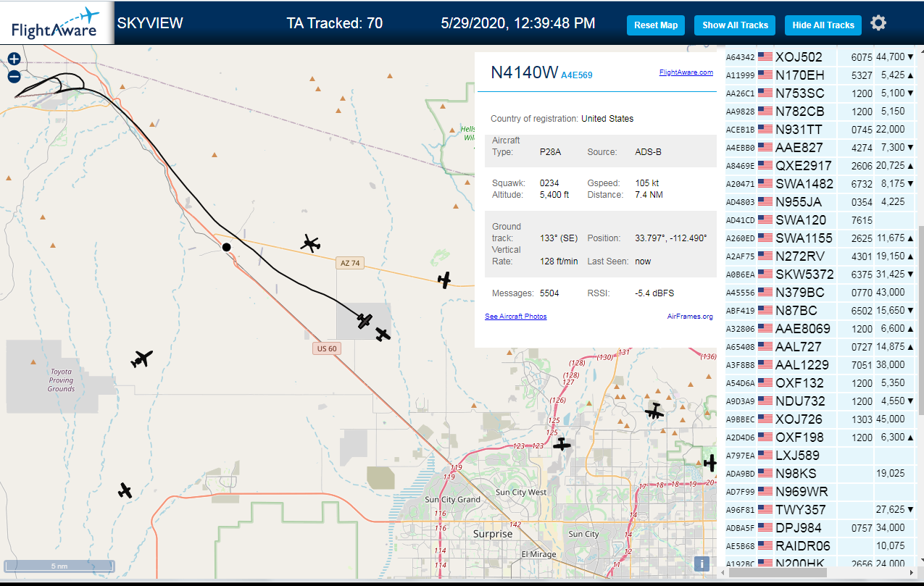Select the N170EH row
The height and width of the screenshot is (586, 924).
coord(820,75)
